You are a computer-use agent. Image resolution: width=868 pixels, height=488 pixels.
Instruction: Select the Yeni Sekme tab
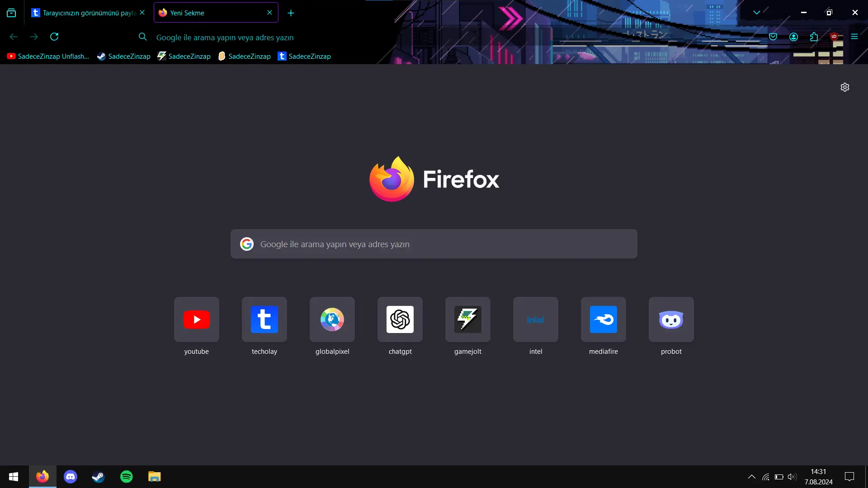(216, 13)
